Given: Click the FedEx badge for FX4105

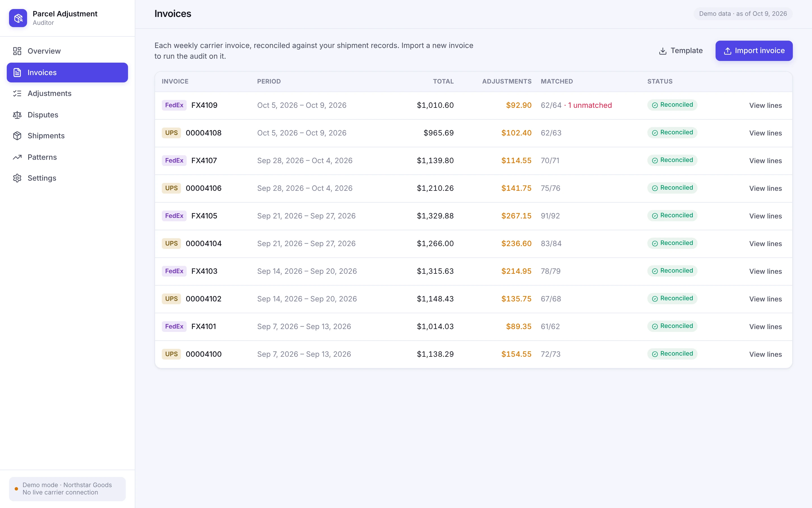Looking at the screenshot, I should [x=174, y=216].
